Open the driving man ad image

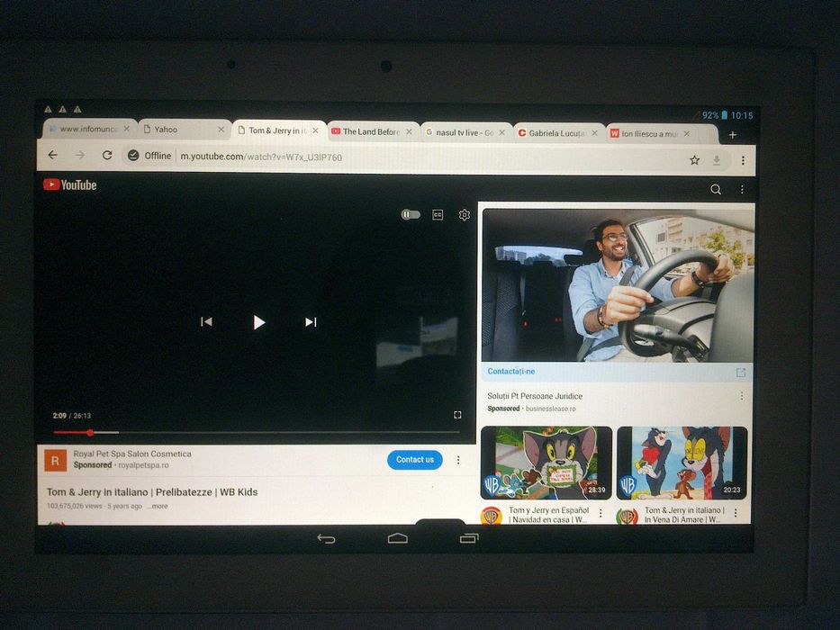tap(618, 285)
